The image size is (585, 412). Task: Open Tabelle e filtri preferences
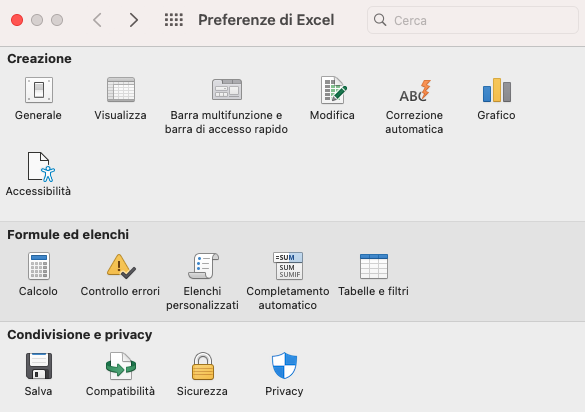(374, 266)
